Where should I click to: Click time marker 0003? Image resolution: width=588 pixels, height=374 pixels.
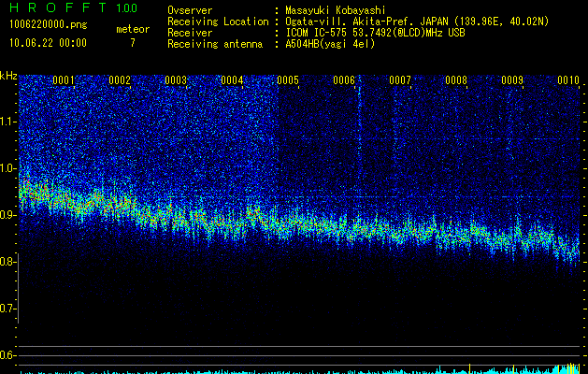(x=176, y=80)
